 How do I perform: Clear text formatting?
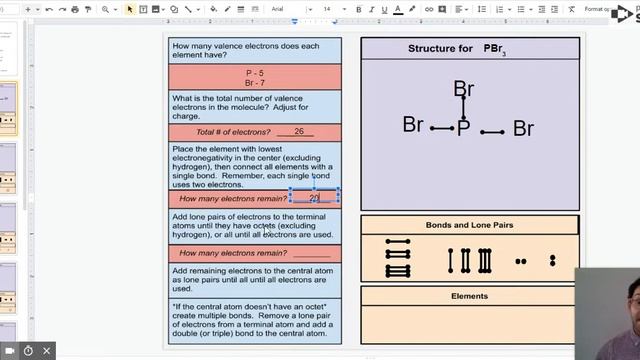pyautogui.click(x=571, y=9)
